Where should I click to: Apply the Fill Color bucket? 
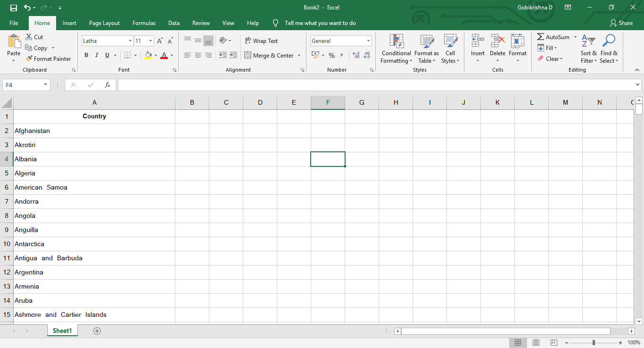[148, 55]
